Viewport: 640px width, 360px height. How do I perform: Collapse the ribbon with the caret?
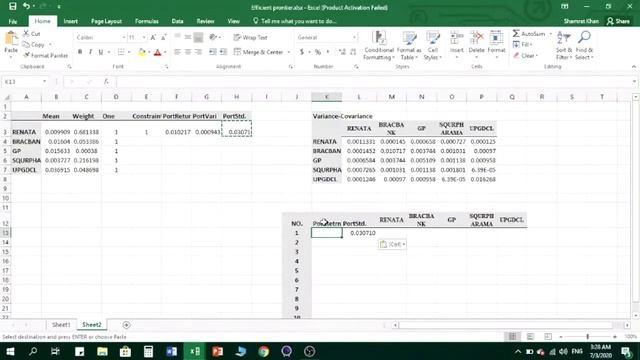click(633, 67)
